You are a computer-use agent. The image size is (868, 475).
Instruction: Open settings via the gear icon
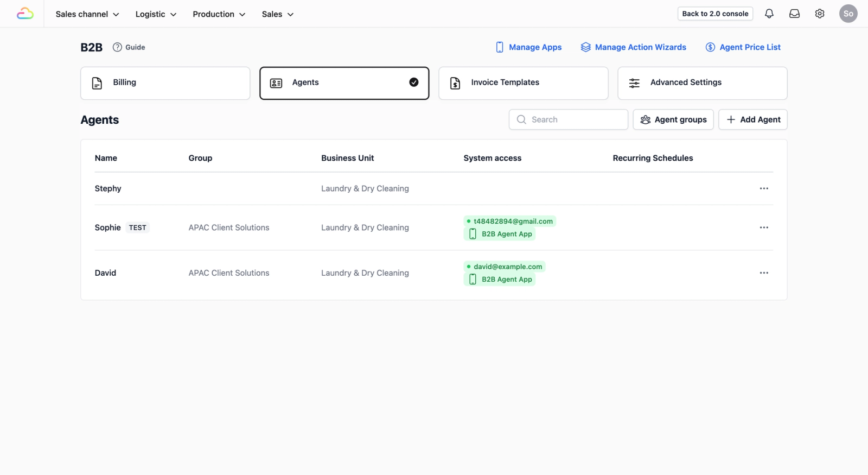[820, 14]
